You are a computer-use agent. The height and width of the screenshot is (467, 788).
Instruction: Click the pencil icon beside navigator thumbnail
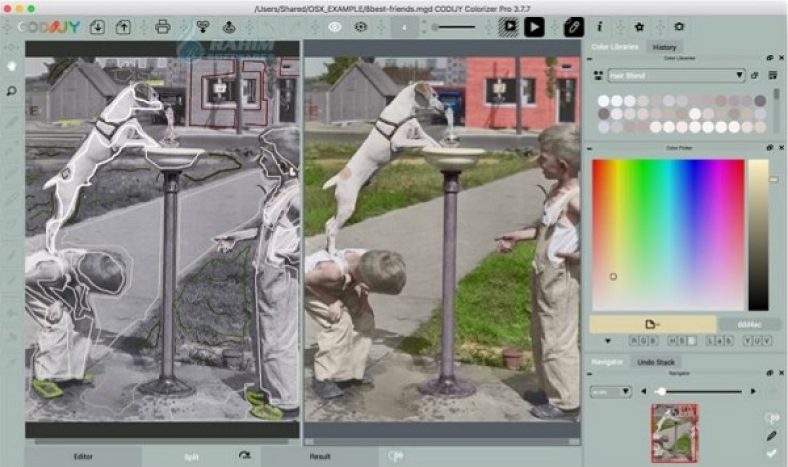770,436
